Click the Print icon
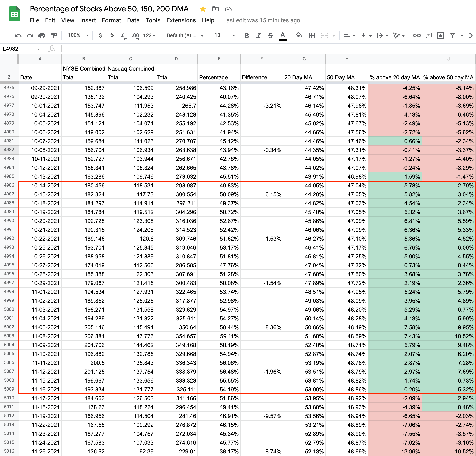 [x=42, y=35]
